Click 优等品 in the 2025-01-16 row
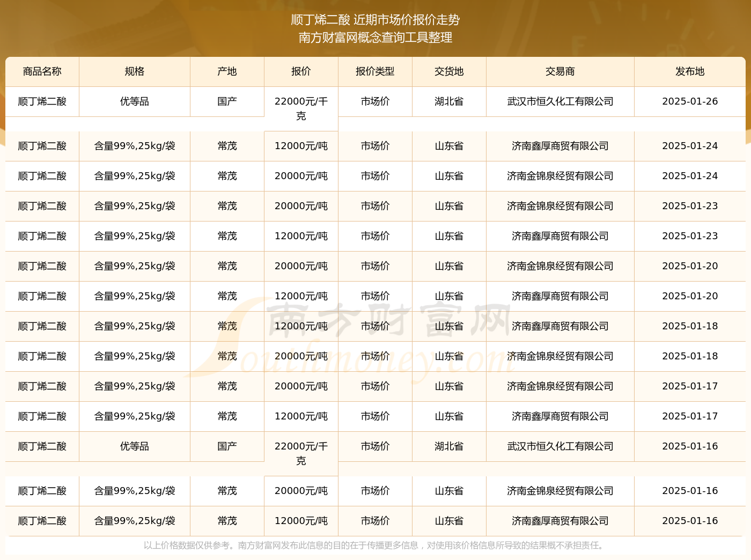Viewport: 751px width, 560px height. point(135,446)
